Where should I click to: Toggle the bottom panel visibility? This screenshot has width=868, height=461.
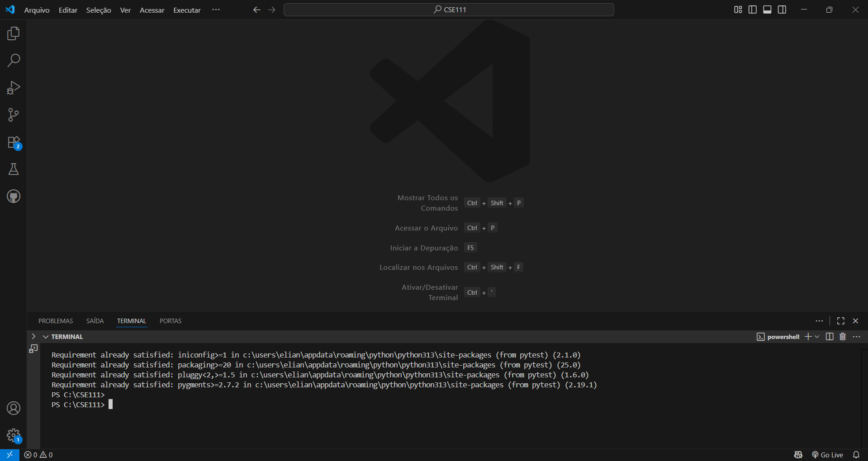(x=767, y=9)
